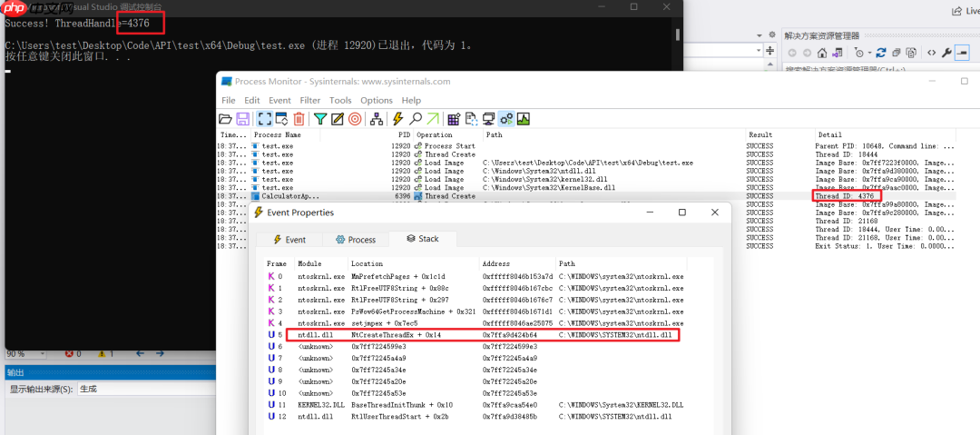Open Pending Changes filter dropdown arrow
This screenshot has height=435, width=980.
click(869, 53)
